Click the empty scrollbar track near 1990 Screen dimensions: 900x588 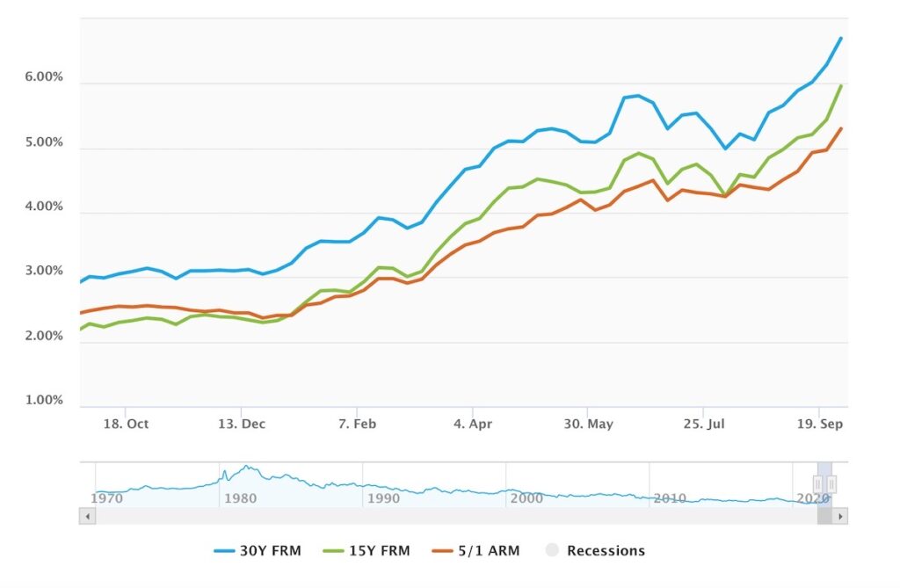coord(383,517)
